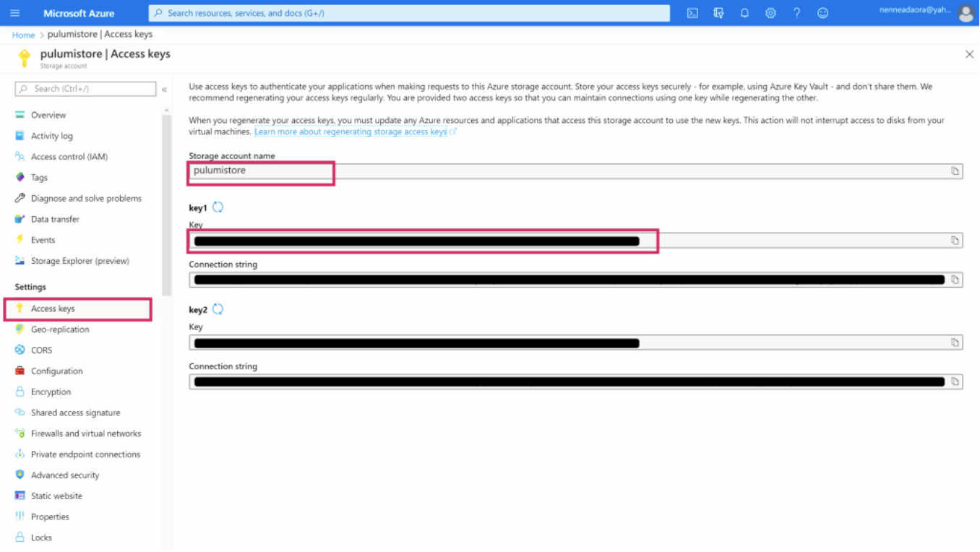980x552 pixels.
Task: Click the user account avatar
Action: click(x=966, y=13)
